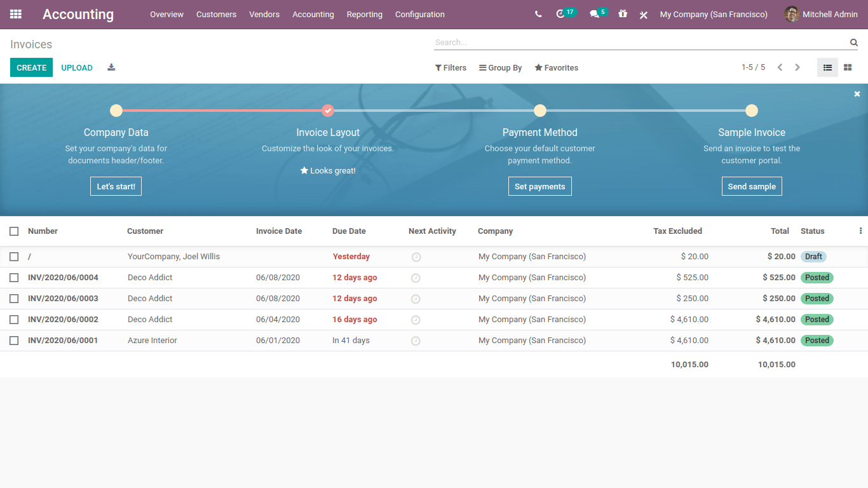Image resolution: width=868 pixels, height=488 pixels.
Task: Click activity clock for INV/2020/06/0004
Action: 416,278
